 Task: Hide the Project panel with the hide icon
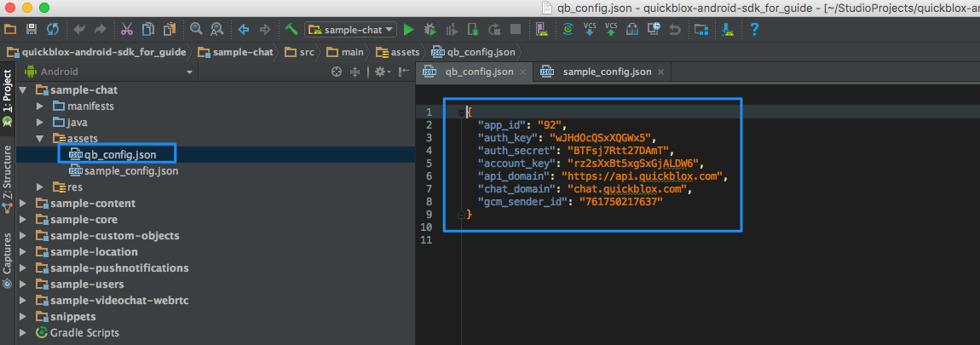403,72
